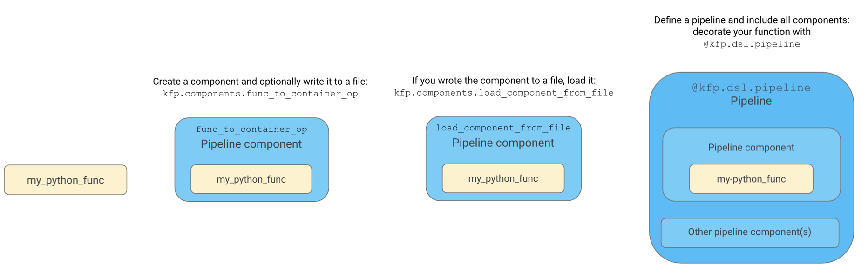Click the kfp.components.load_component_from_file code text

[504, 93]
